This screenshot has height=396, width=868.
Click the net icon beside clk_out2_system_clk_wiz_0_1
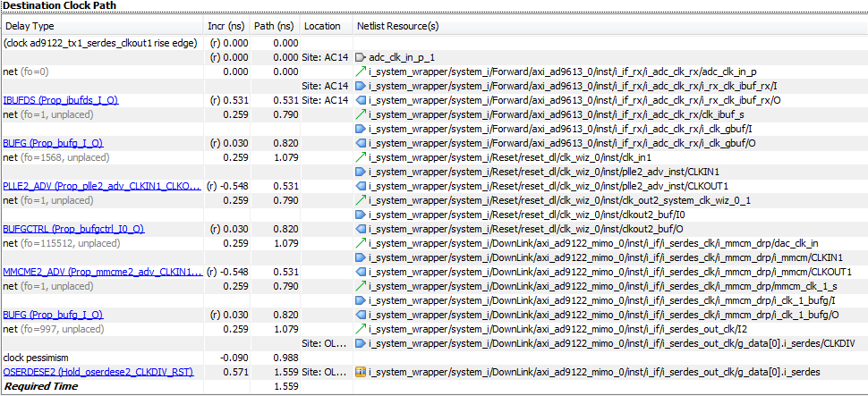361,199
